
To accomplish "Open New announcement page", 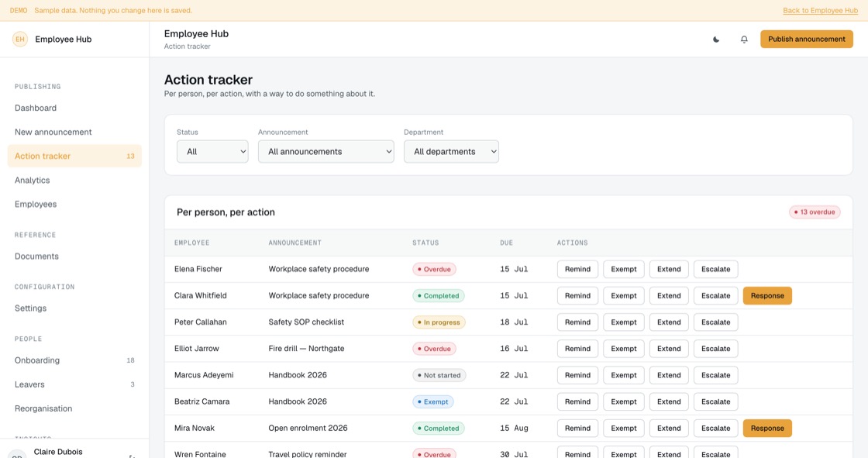I will pos(74,132).
